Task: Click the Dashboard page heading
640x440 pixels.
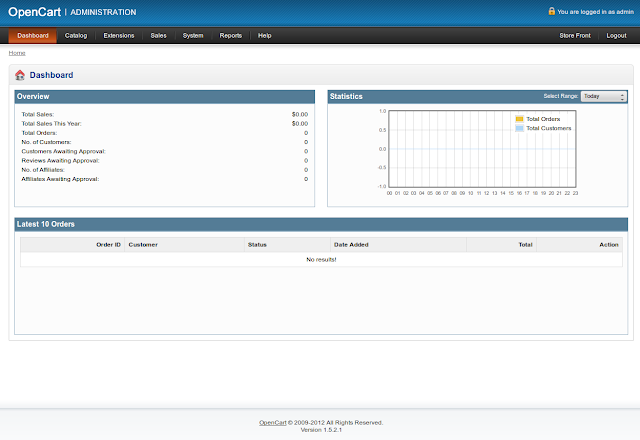Action: point(51,75)
